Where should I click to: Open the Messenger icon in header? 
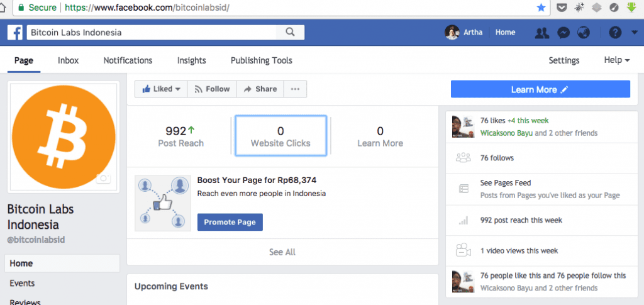click(563, 33)
